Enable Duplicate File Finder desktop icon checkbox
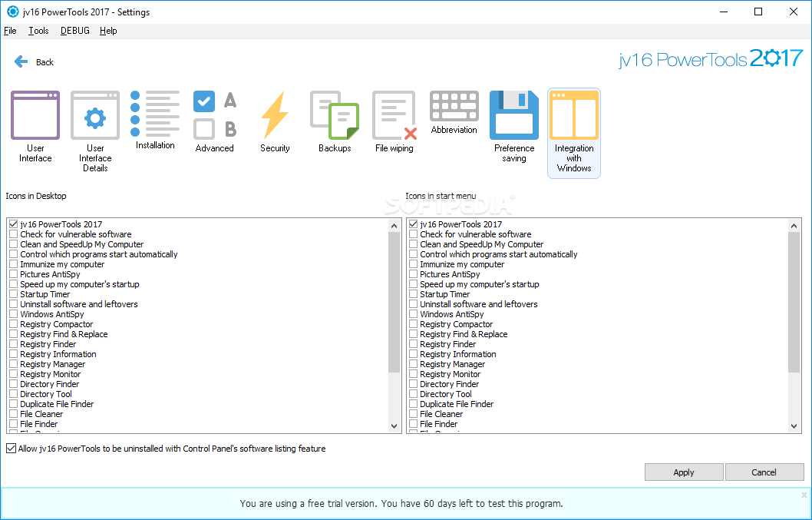Image resolution: width=812 pixels, height=520 pixels. click(14, 404)
